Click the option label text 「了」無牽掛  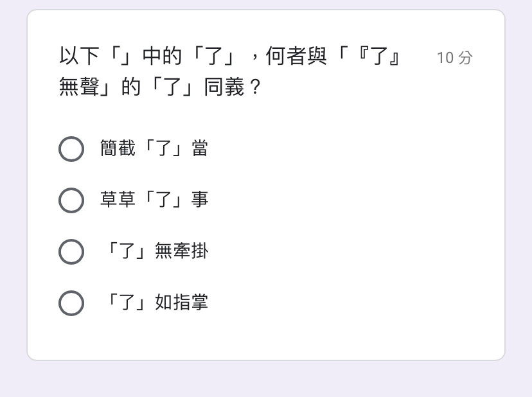(157, 251)
